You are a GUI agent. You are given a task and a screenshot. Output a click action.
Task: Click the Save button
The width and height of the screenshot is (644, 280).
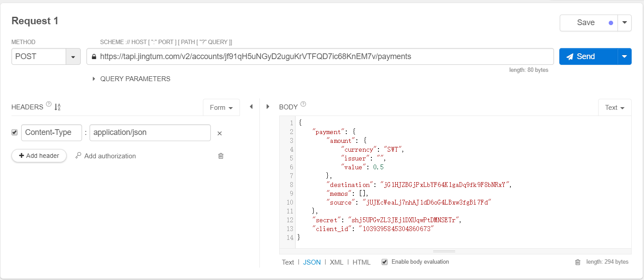(x=589, y=23)
